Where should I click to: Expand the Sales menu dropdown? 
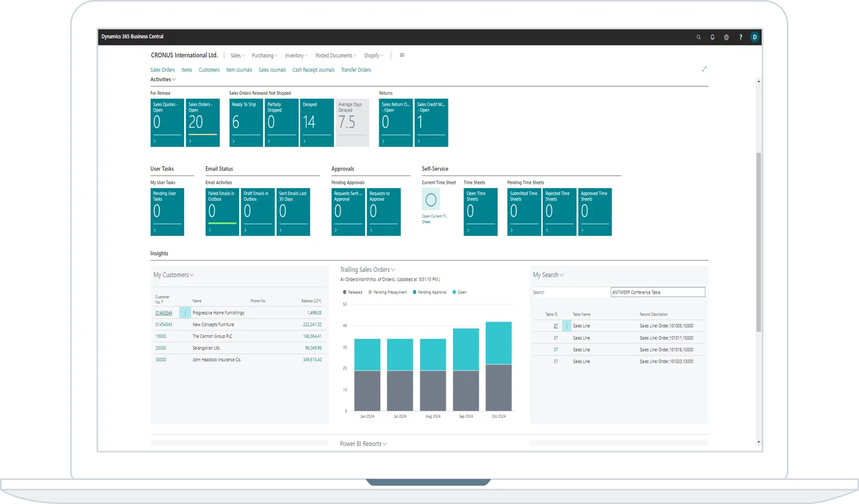tap(238, 55)
